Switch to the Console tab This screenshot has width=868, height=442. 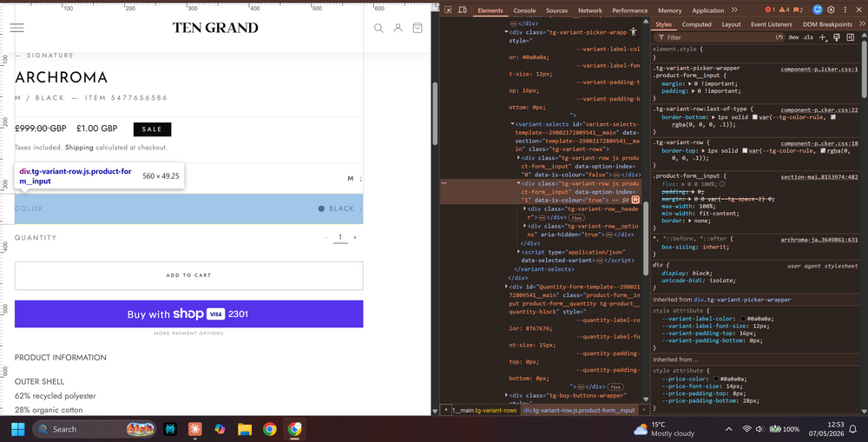point(524,10)
